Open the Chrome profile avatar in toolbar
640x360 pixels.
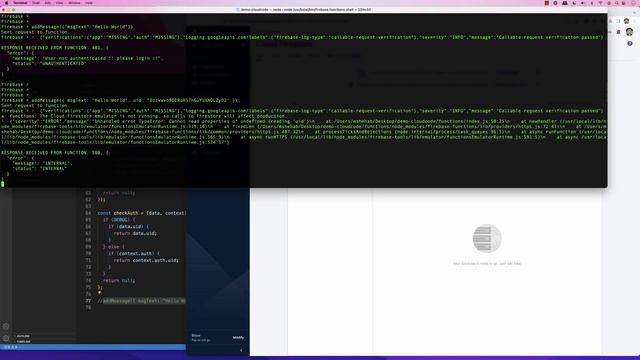tap(627, 21)
